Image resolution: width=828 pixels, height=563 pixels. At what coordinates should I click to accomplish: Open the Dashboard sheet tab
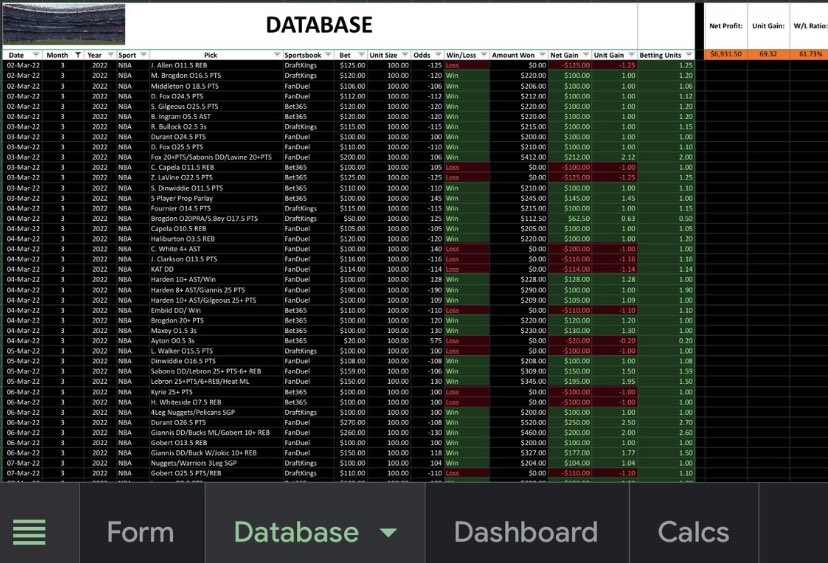tap(526, 531)
